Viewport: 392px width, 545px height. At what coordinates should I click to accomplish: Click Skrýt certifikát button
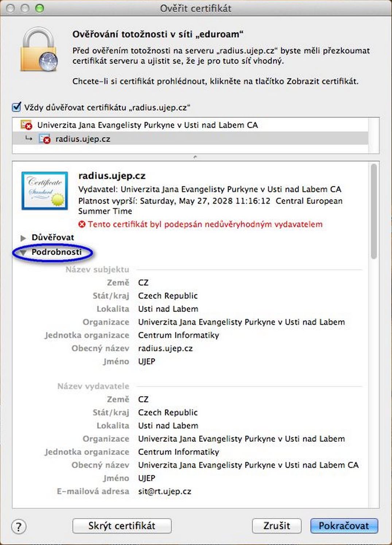coord(122,526)
